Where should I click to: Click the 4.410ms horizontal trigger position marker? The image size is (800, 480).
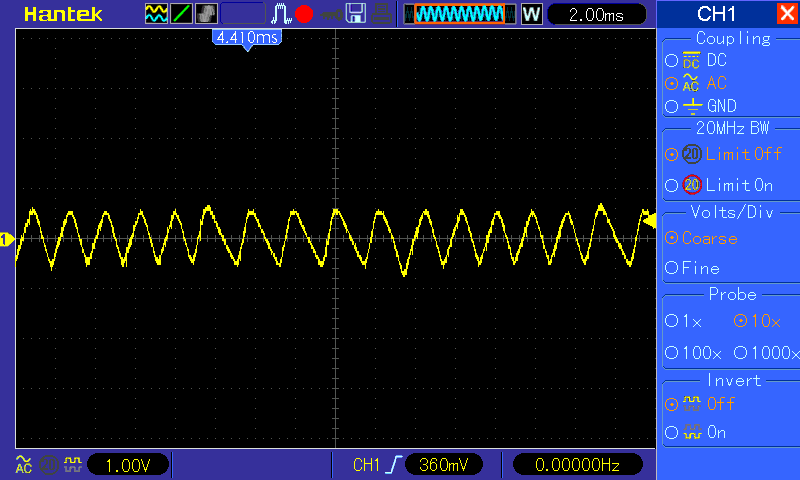pyautogui.click(x=247, y=39)
